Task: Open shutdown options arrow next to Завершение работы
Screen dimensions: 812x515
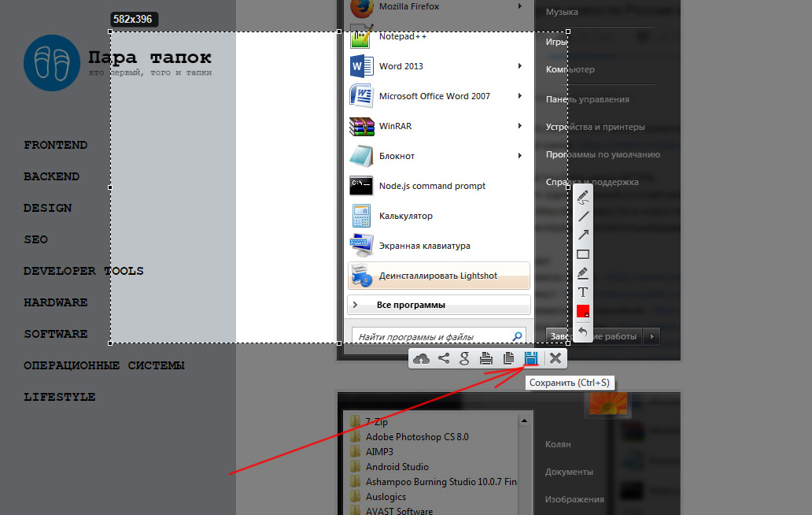Action: (x=652, y=337)
